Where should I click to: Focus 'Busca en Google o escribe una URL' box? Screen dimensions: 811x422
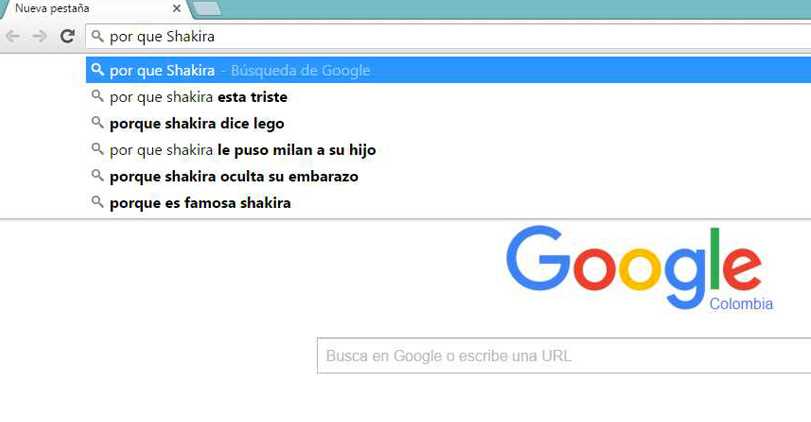[x=564, y=355]
